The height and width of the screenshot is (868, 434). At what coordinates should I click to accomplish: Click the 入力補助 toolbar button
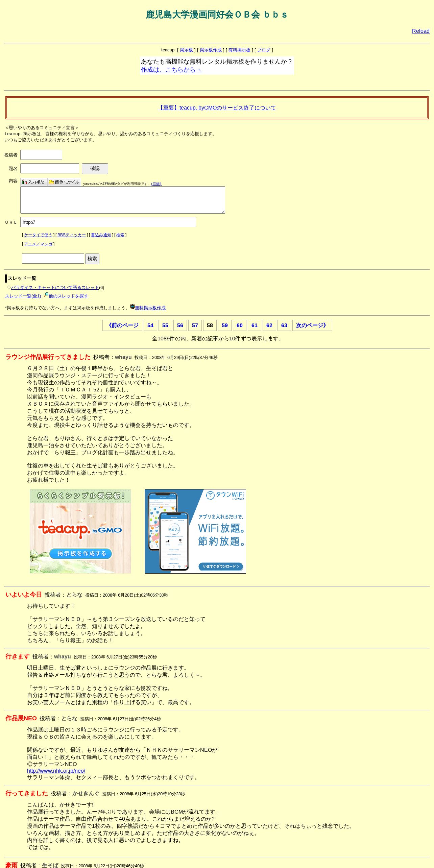33,182
